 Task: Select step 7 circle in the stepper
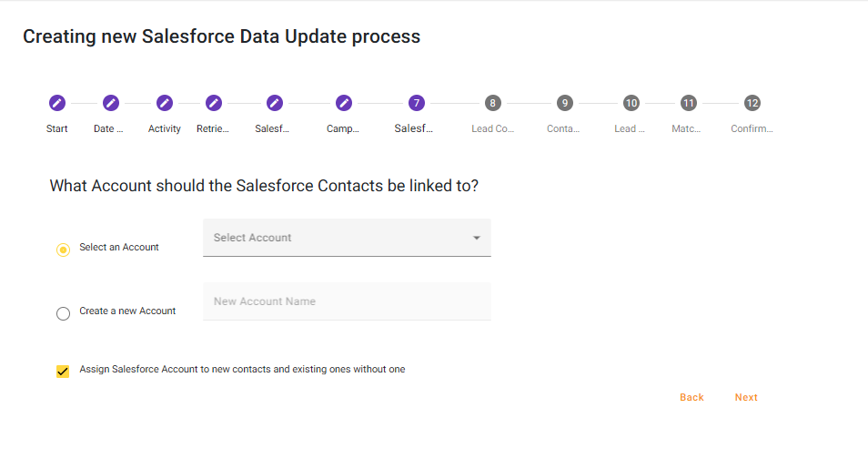pos(416,103)
